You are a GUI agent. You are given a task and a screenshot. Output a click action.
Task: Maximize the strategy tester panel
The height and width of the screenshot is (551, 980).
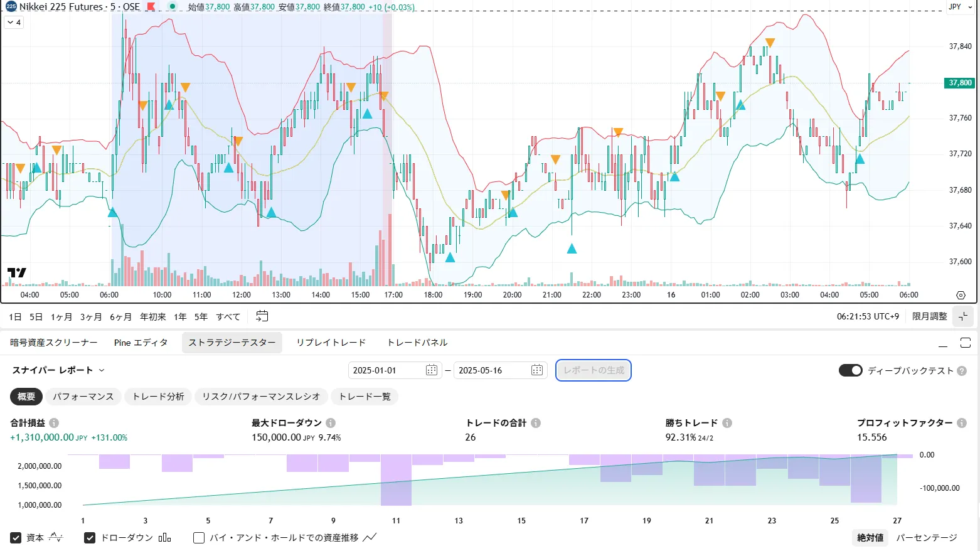pos(966,343)
